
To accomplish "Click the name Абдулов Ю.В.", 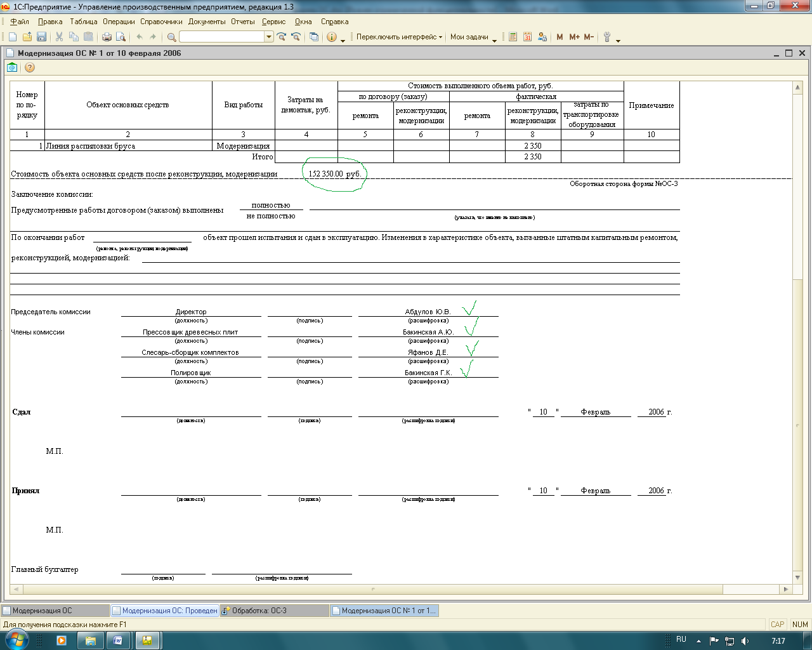I will click(x=428, y=312).
